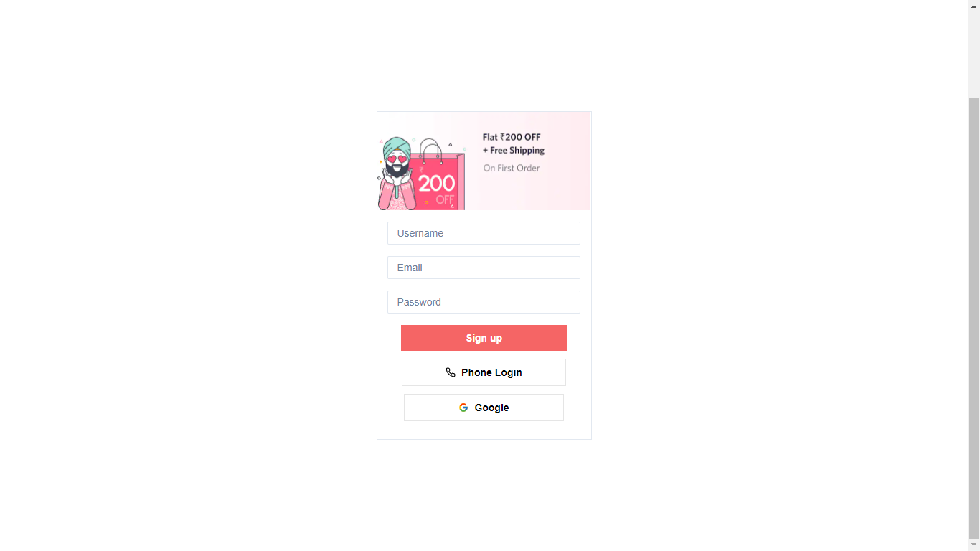Click the heart-eyed turbaned mascot

pos(395,174)
